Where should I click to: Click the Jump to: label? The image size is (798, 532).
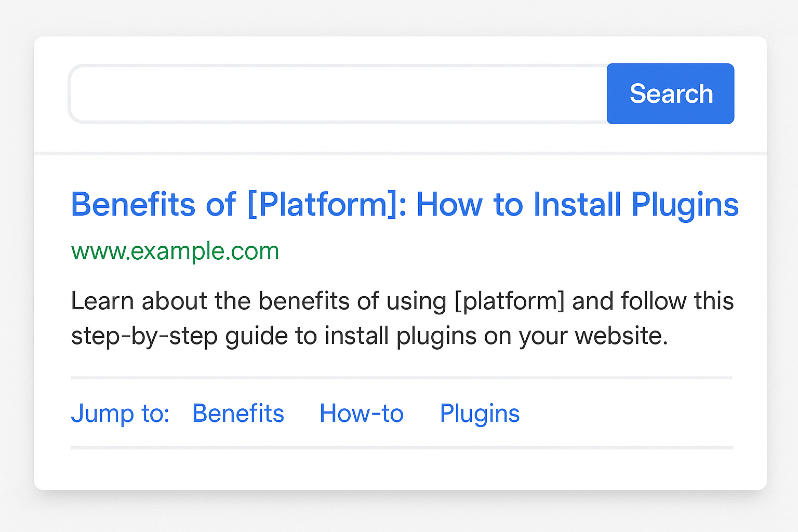point(120,414)
